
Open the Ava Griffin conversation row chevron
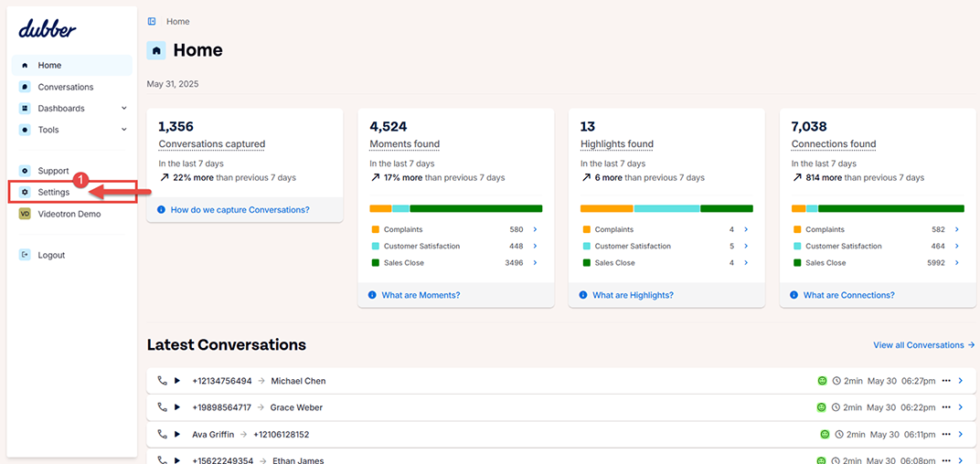(960, 434)
